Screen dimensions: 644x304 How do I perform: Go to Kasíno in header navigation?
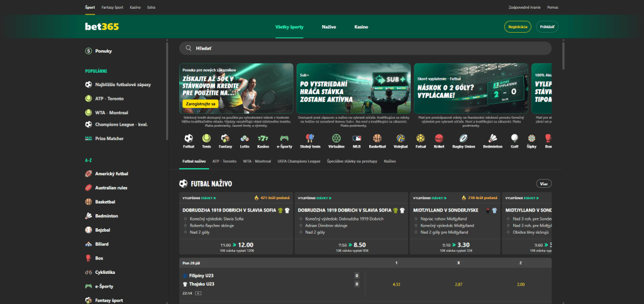pos(361,27)
